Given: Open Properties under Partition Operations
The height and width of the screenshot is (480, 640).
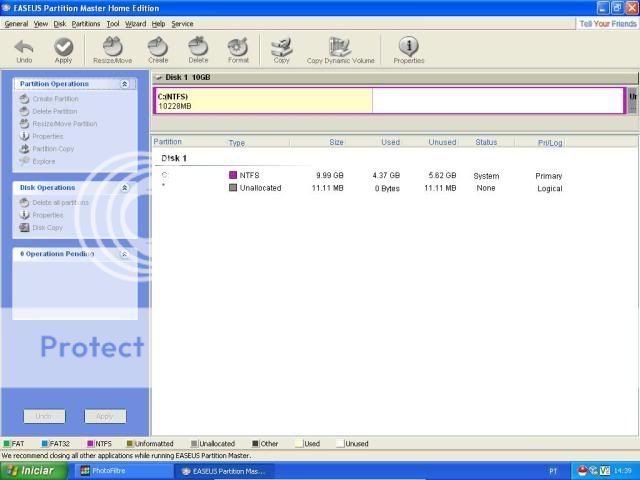Looking at the screenshot, I should pos(41,136).
